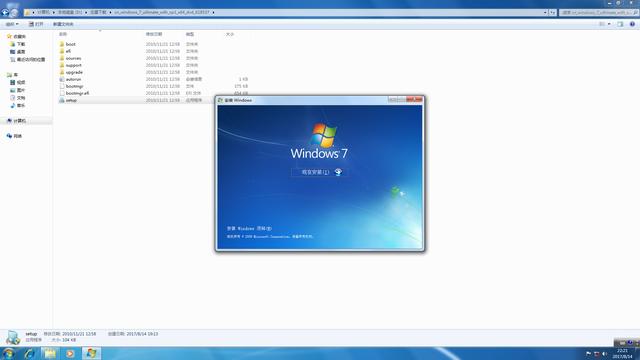Click the Windows 7 installation info link
The image size is (640, 360).
coord(249,229)
